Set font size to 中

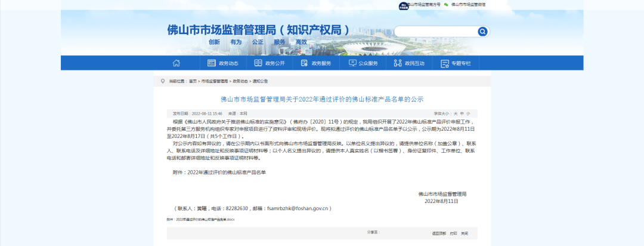tap(462, 113)
